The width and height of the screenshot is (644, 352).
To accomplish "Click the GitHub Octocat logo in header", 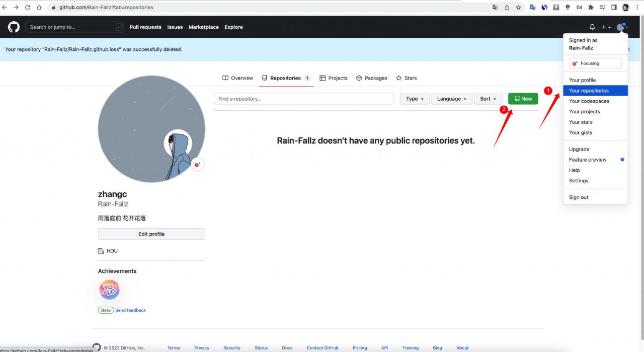I will tap(14, 27).
